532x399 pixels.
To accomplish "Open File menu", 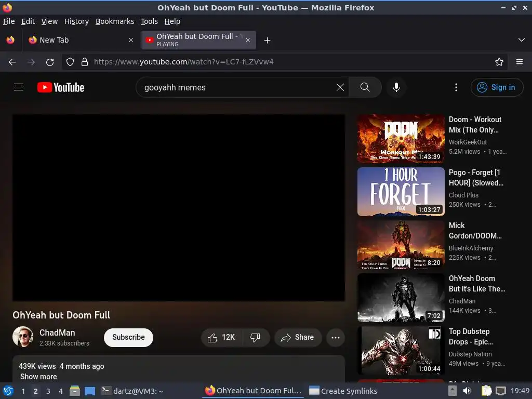I will (9, 21).
